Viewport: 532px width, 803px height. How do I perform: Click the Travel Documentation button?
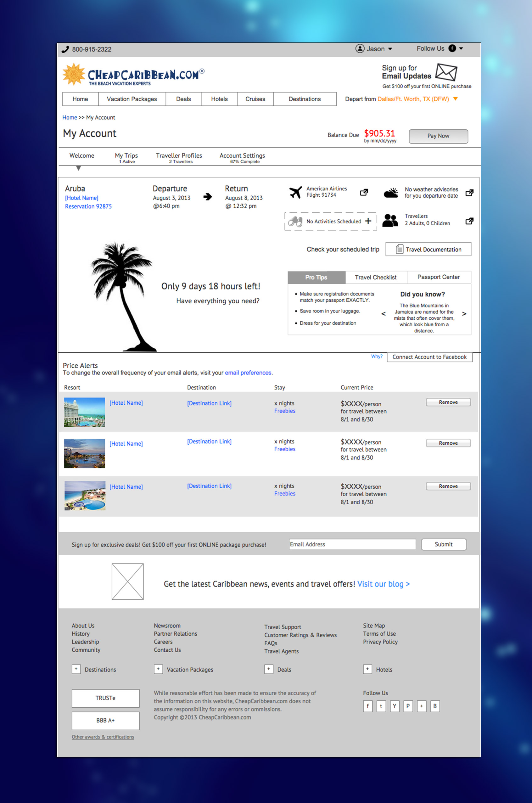coord(428,249)
